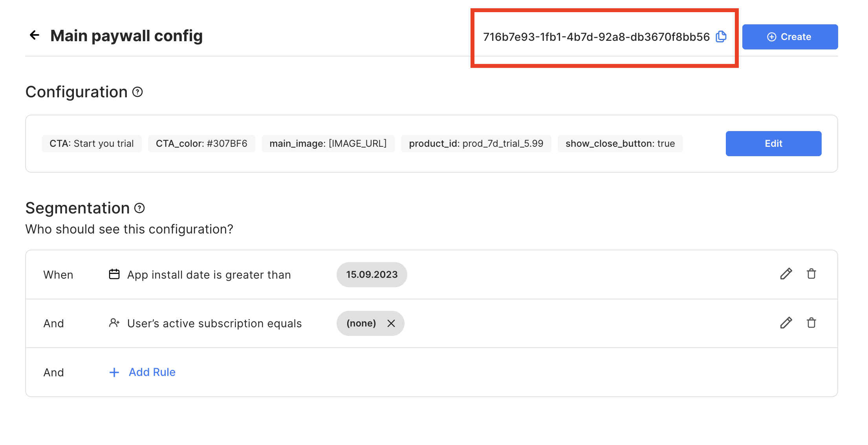
Task: Delete the App install date rule
Action: [x=811, y=274]
